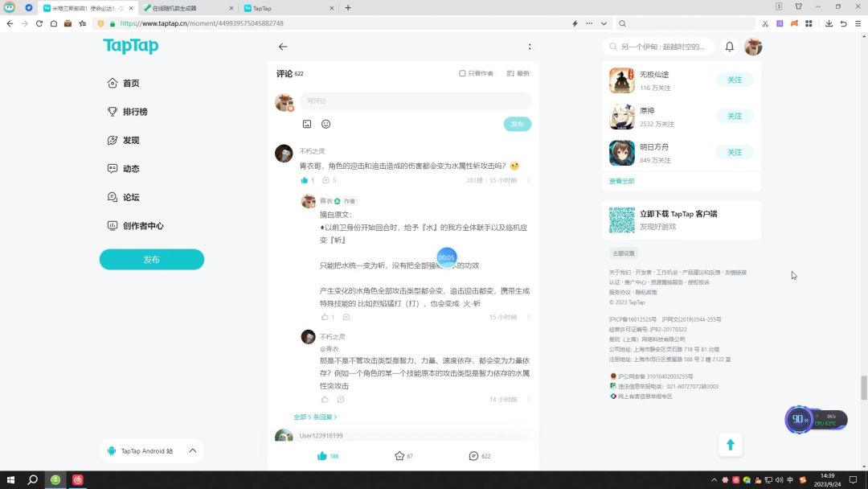Favorite the post with the star icon
The width and height of the screenshot is (868, 489).
coord(399,456)
